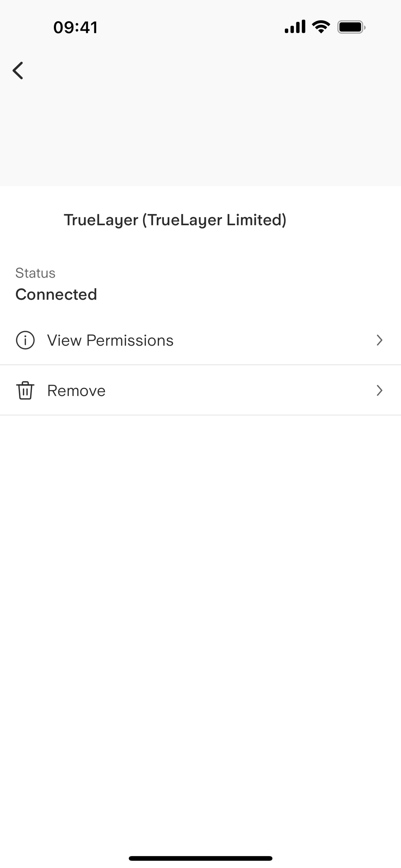Open the Remove row chevron arrow

tap(379, 391)
